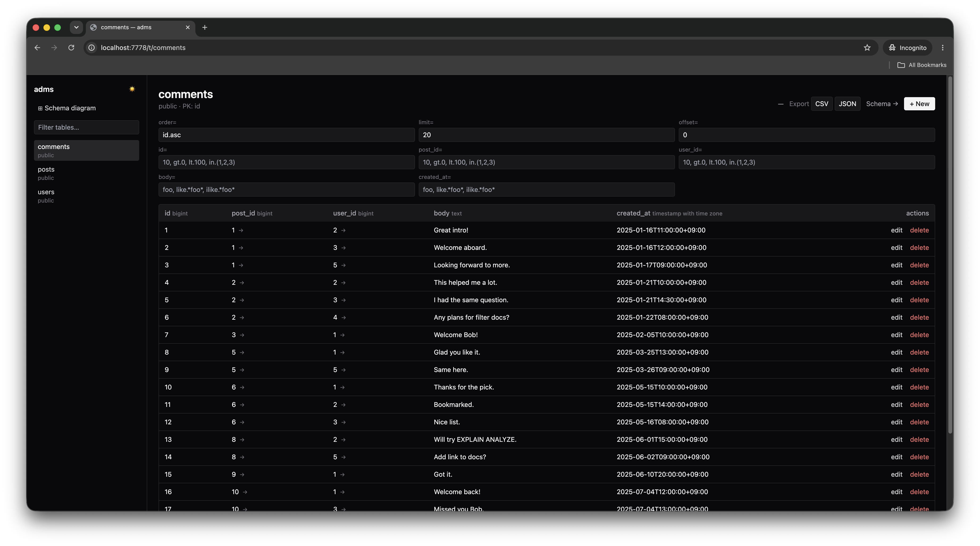Delete the 'Add link to docs?' row
Viewport: 980px width, 546px height.
[919, 457]
